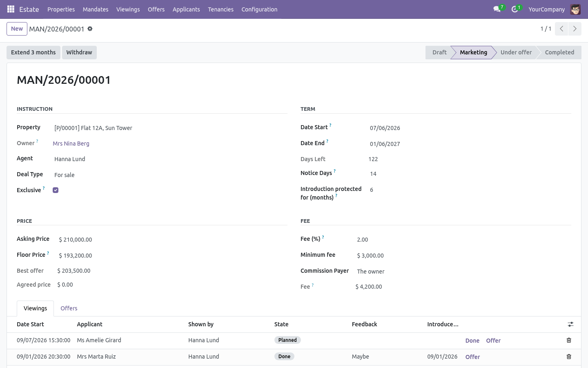Open the Viewings menu

(128, 9)
